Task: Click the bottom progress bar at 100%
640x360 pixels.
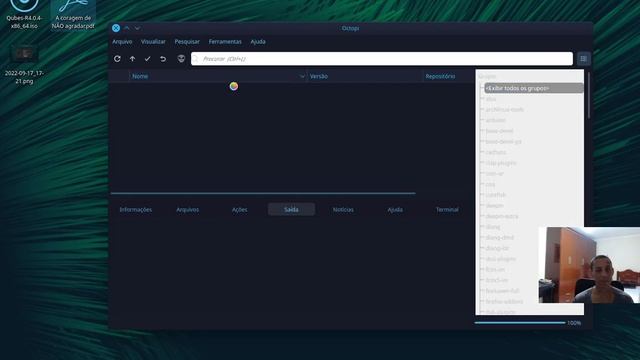Action: click(x=520, y=323)
